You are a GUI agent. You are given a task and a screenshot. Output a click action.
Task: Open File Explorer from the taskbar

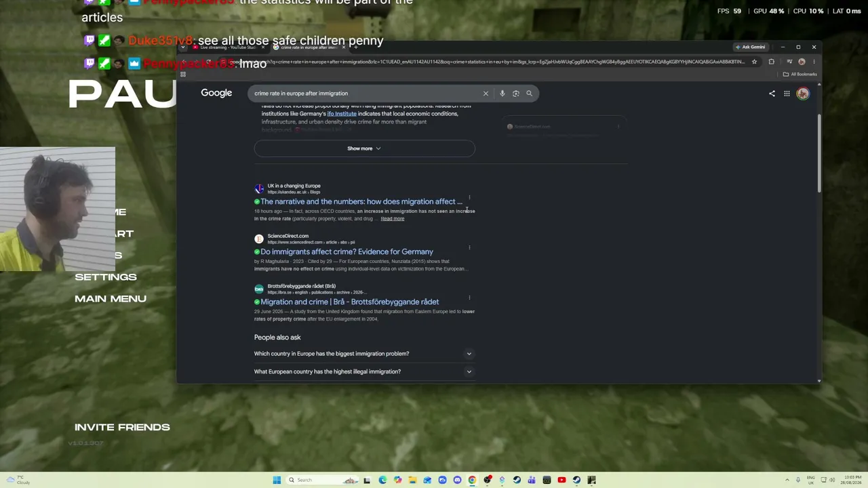point(412,480)
